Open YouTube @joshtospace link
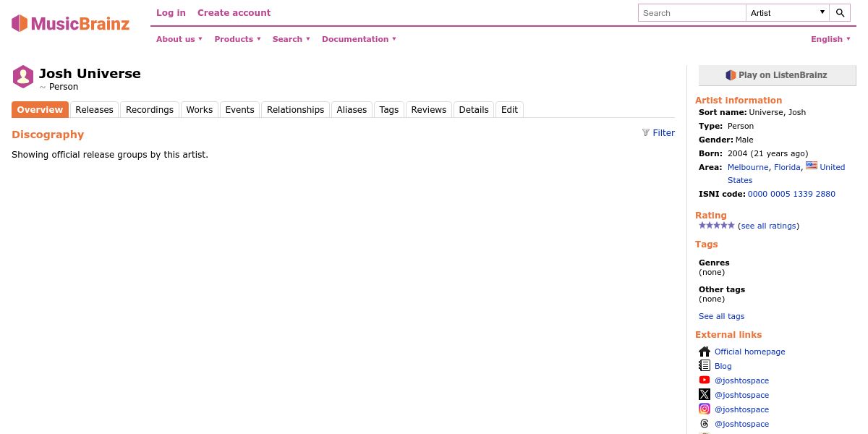The height and width of the screenshot is (434, 868). (741, 380)
